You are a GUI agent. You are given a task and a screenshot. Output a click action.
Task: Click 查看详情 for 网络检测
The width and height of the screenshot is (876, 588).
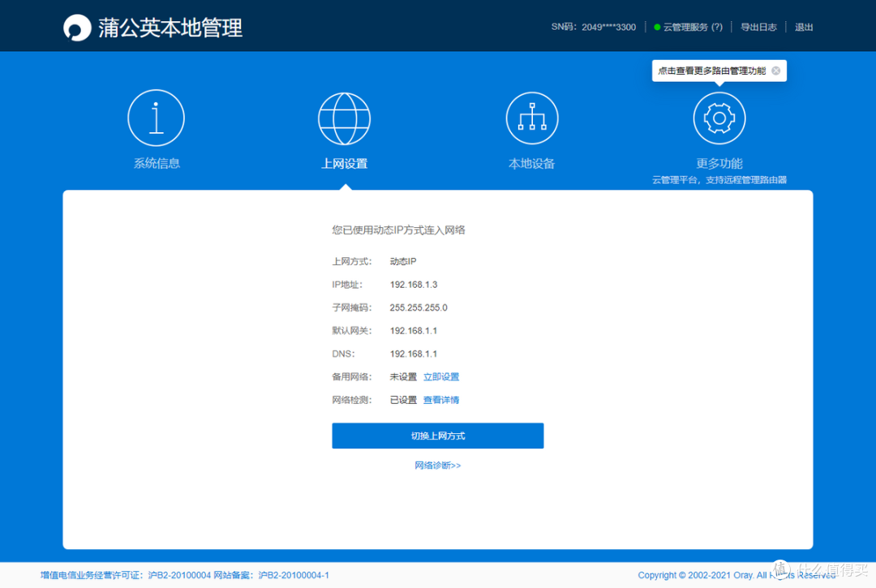pyautogui.click(x=440, y=400)
